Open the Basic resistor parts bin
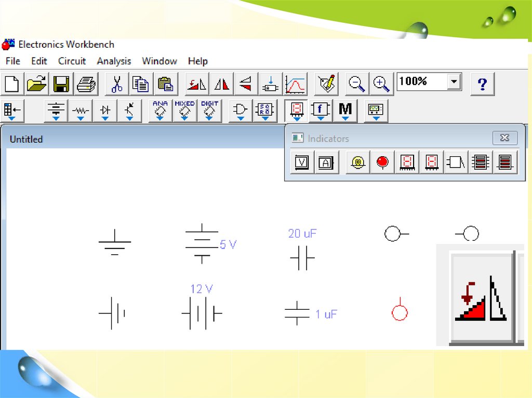Image resolution: width=532 pixels, height=398 pixels. point(81,111)
